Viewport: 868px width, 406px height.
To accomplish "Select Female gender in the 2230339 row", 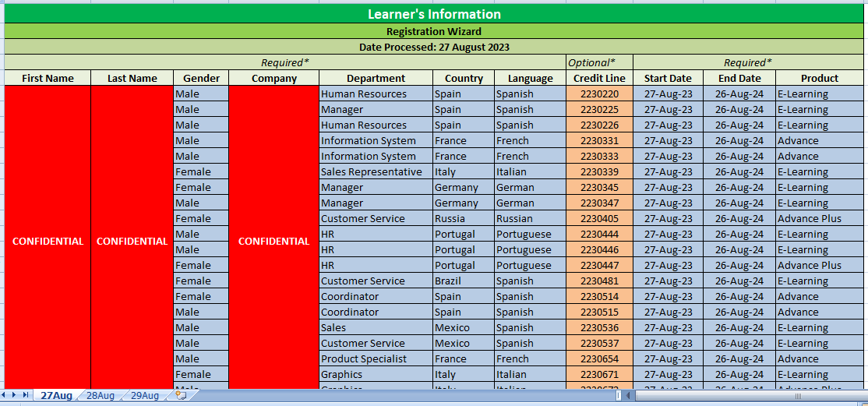I will pyautogui.click(x=202, y=171).
